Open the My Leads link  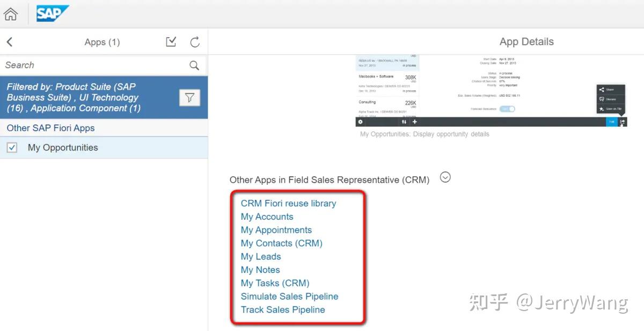point(261,256)
